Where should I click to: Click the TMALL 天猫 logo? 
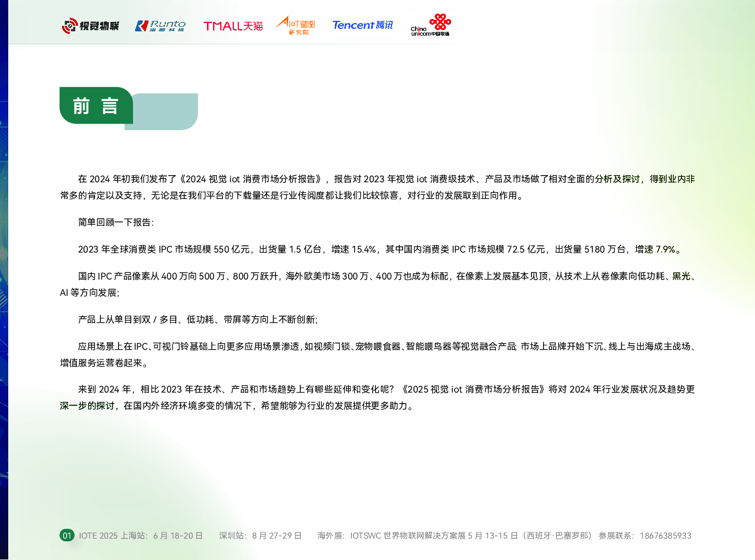click(x=233, y=26)
